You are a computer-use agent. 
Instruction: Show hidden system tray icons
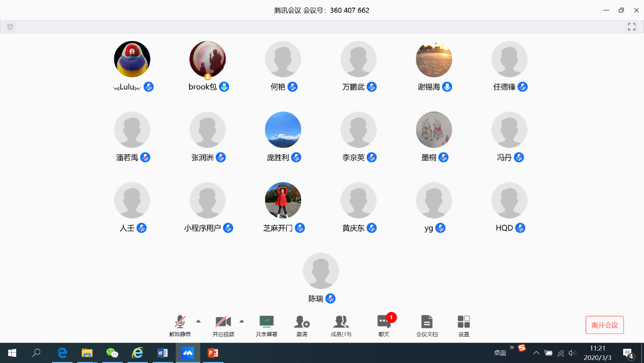536,353
